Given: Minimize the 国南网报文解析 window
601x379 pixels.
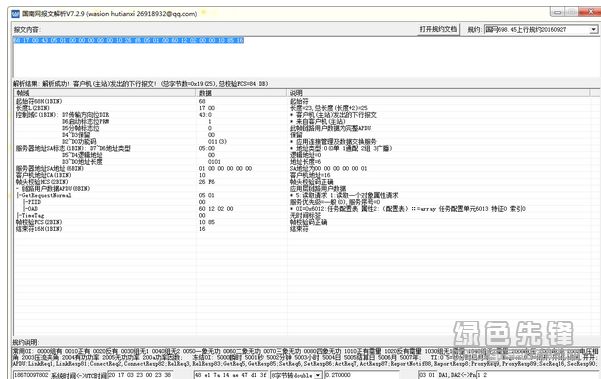Looking at the screenshot, I should pyautogui.click(x=558, y=12).
